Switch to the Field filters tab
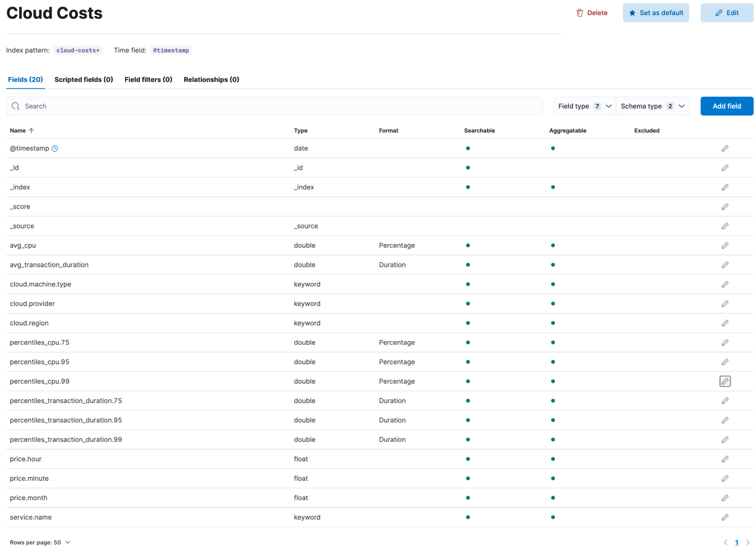Screen dimensions: 756x557 [x=148, y=79]
